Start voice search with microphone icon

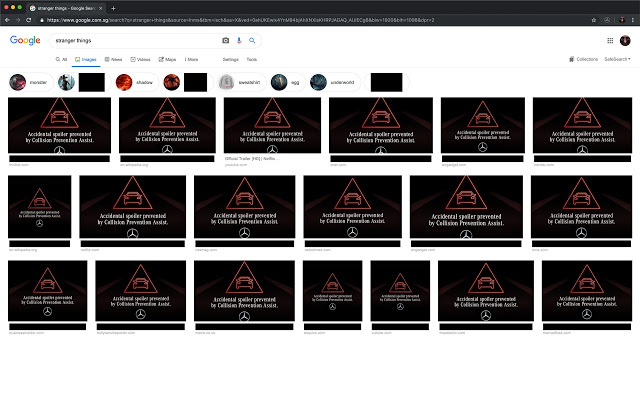click(x=239, y=40)
